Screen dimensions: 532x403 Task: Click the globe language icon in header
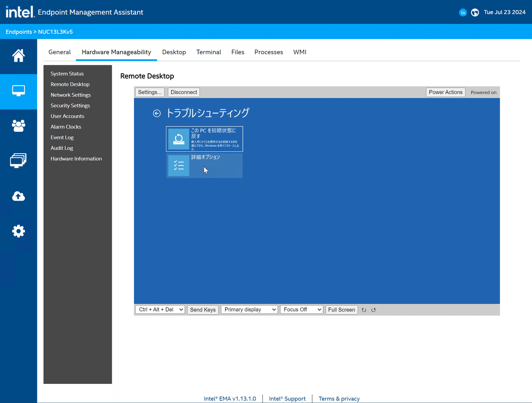(x=475, y=12)
